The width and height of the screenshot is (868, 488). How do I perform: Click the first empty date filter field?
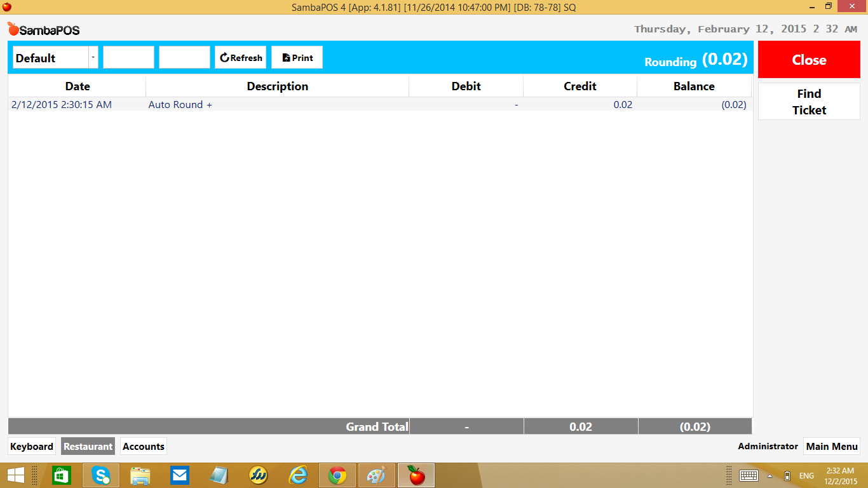click(x=128, y=58)
